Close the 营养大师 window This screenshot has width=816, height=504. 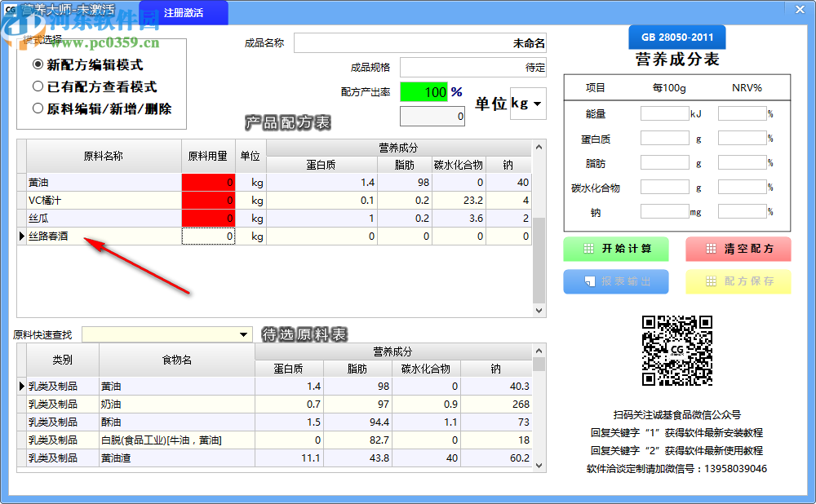tap(800, 9)
